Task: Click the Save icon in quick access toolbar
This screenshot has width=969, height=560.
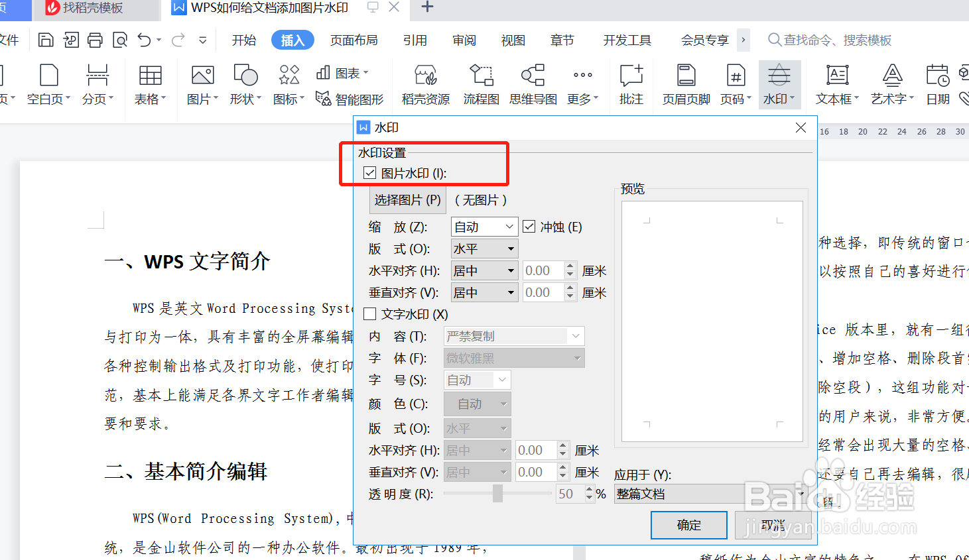Action: coord(46,40)
